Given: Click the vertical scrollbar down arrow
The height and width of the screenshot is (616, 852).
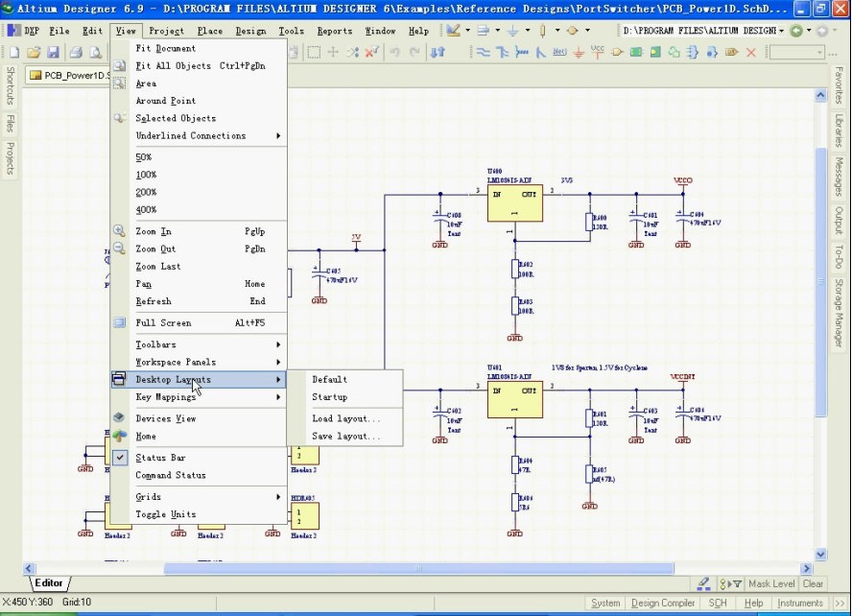Looking at the screenshot, I should coord(820,554).
